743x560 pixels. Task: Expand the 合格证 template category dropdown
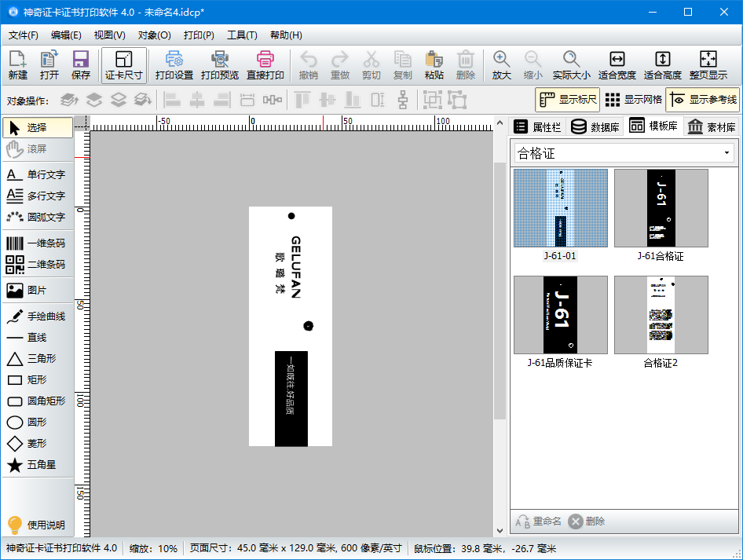726,153
